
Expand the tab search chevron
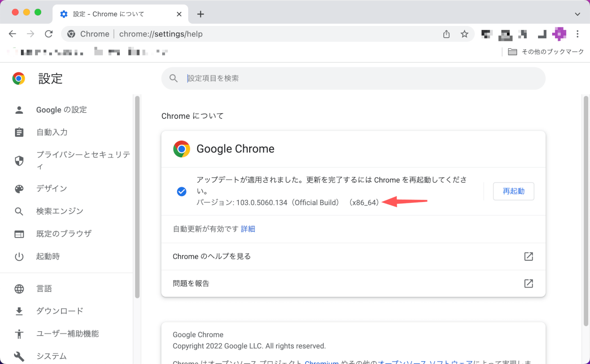click(x=577, y=14)
